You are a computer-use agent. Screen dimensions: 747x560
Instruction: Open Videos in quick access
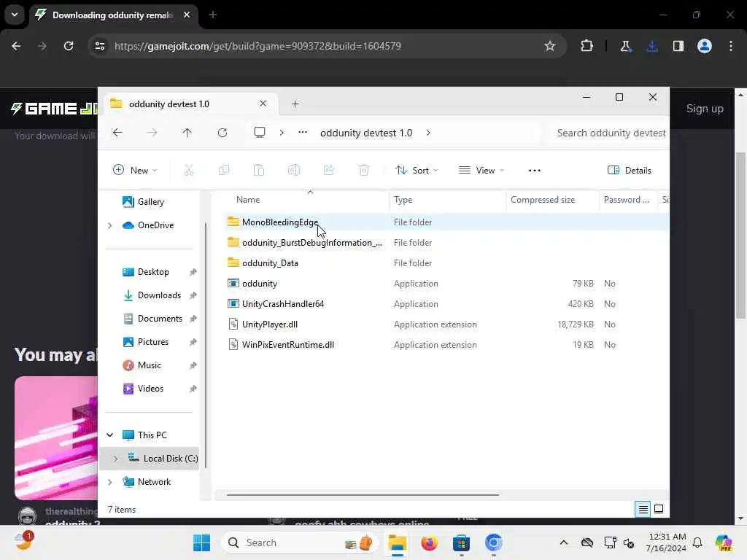click(150, 389)
